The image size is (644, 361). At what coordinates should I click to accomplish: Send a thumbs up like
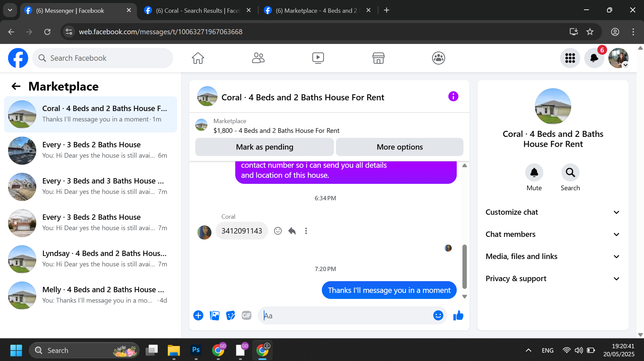tap(458, 315)
